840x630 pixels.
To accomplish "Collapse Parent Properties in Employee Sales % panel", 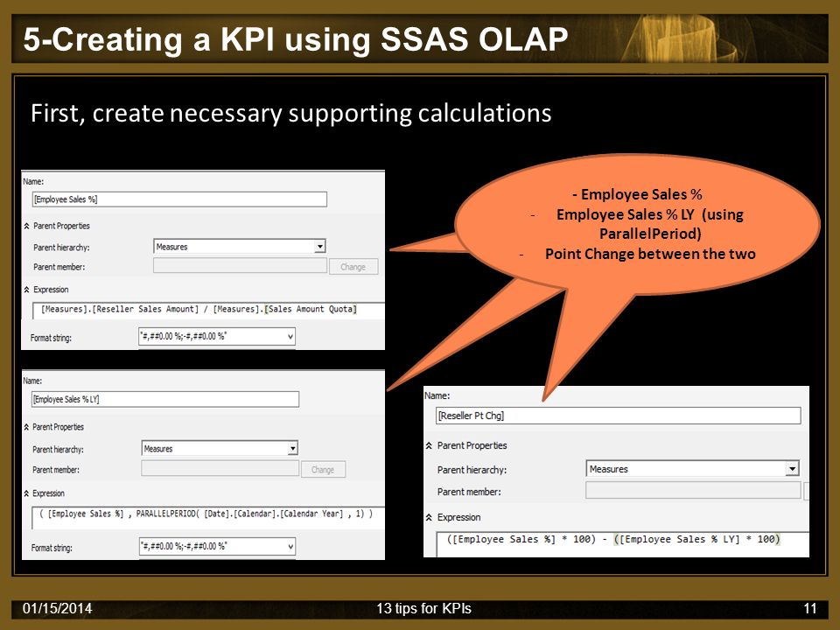I will [x=26, y=226].
